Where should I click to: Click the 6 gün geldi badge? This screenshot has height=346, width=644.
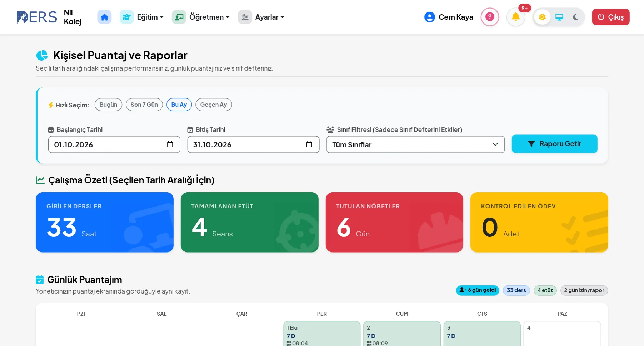coord(478,290)
